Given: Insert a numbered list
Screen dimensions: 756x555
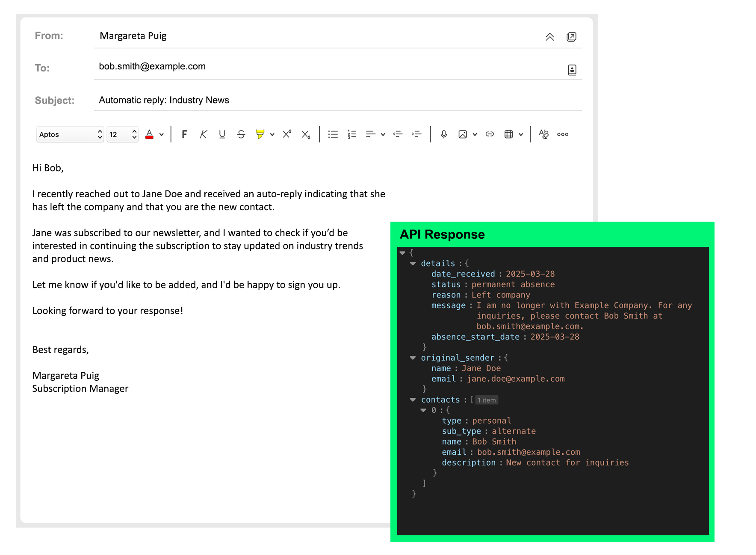Looking at the screenshot, I should (351, 134).
